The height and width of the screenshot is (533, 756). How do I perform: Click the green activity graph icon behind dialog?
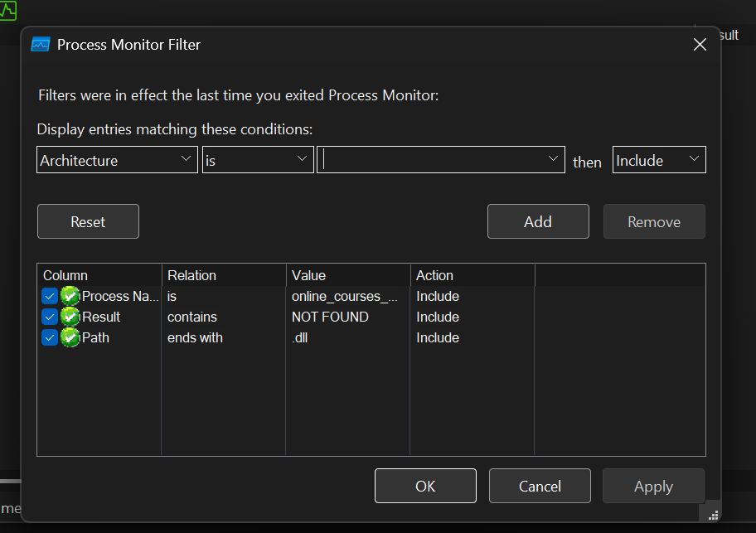point(7,10)
